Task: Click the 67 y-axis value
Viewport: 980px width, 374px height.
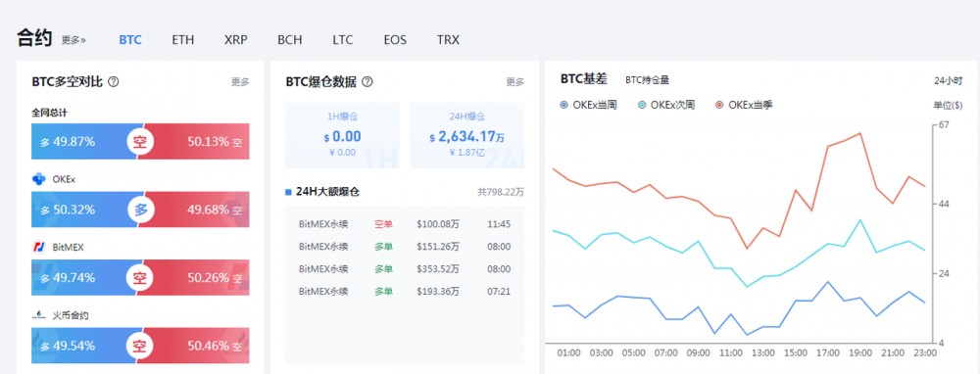Action: point(943,125)
